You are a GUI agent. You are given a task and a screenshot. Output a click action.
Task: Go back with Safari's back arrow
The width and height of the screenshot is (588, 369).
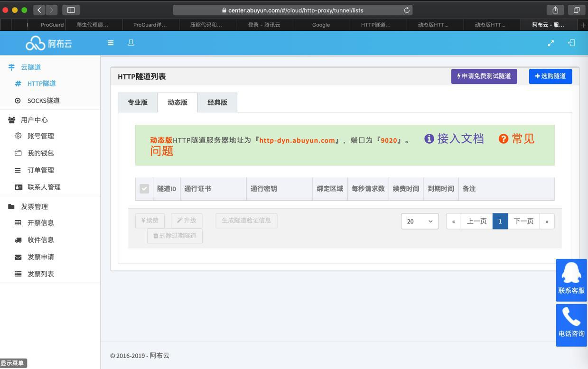(x=39, y=9)
